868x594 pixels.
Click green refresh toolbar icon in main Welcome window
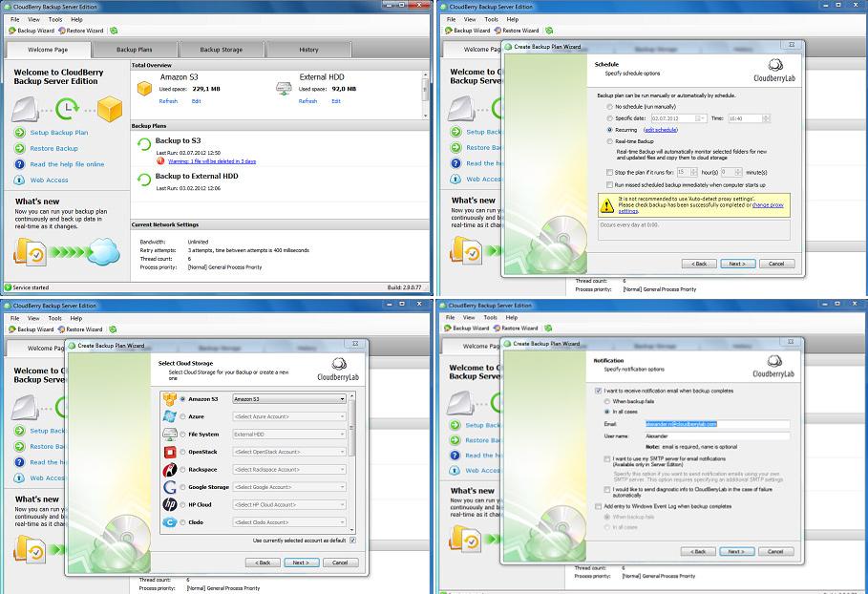[114, 31]
